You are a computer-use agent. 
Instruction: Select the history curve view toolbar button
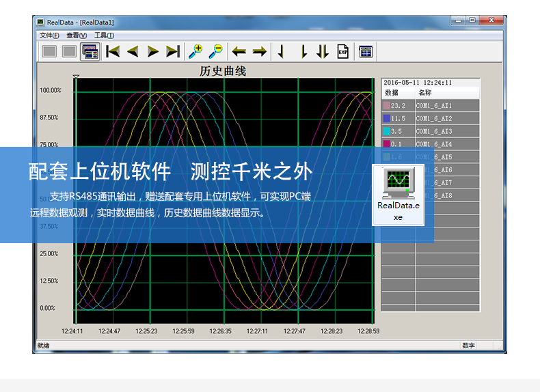(90, 51)
